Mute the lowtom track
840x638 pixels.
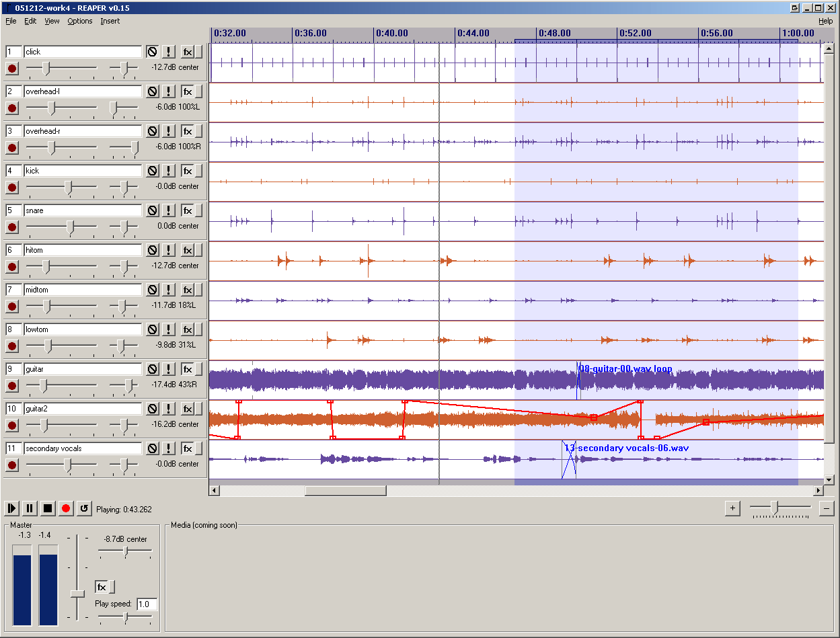pos(153,329)
